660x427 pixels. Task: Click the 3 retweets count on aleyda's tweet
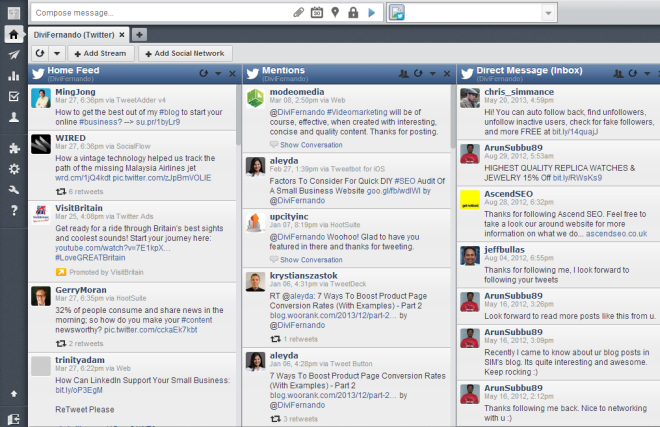point(300,419)
